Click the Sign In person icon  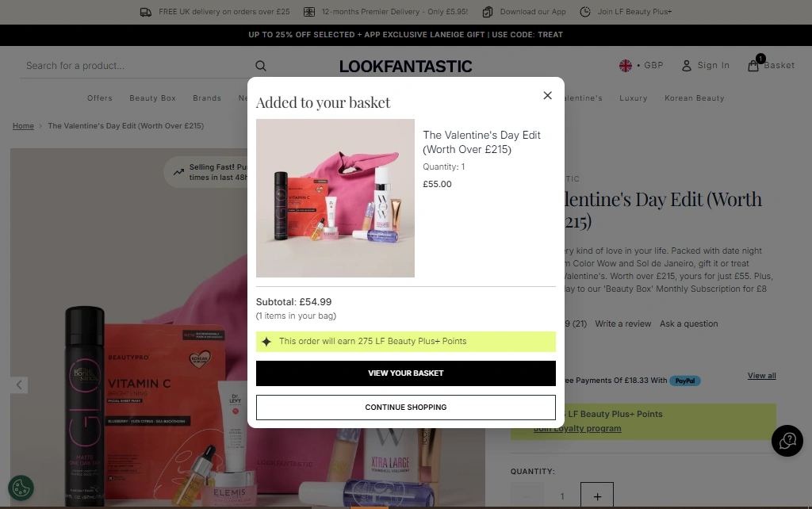click(687, 66)
